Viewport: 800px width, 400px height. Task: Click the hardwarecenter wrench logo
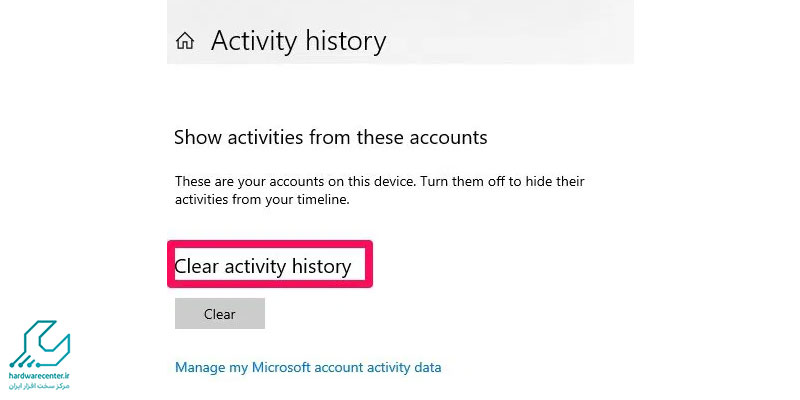click(40, 344)
